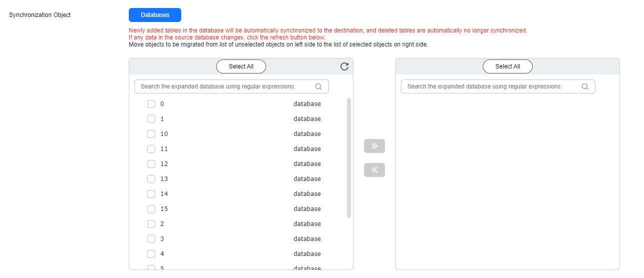Click the move-right double arrow button
The width and height of the screenshot is (644, 278).
374,146
